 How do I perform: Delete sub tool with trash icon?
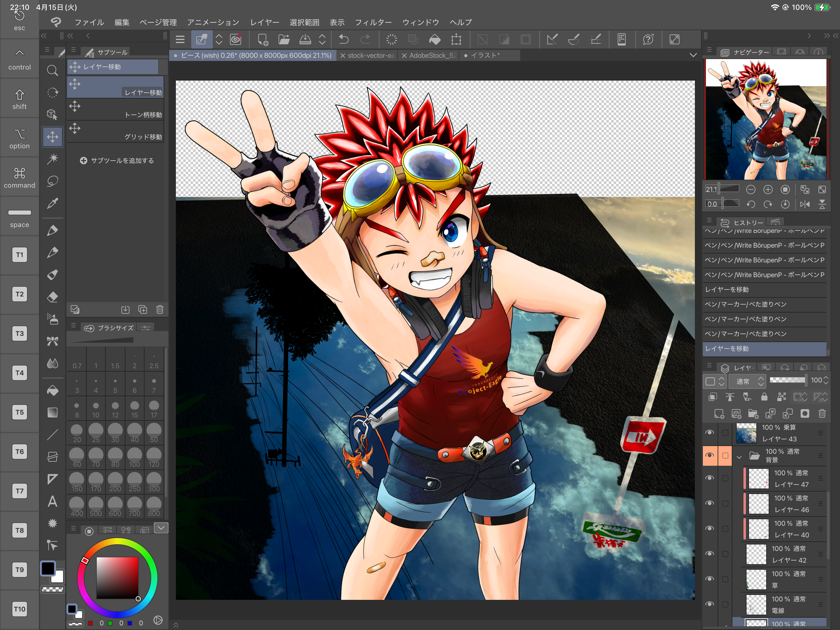pyautogui.click(x=160, y=309)
